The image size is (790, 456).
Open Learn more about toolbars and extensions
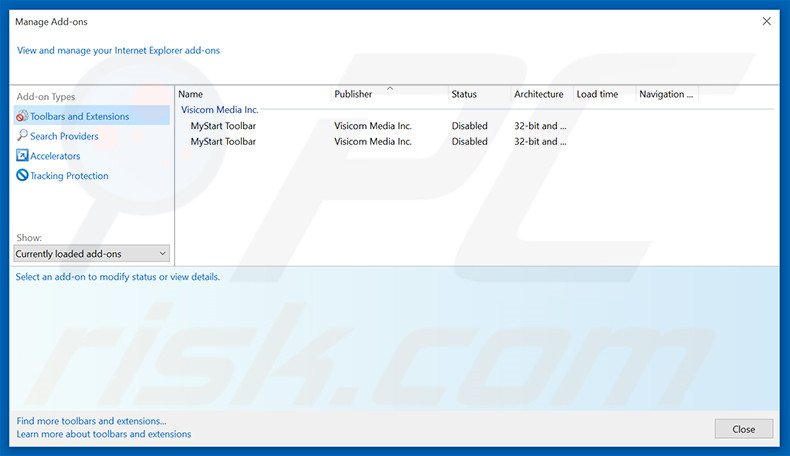tap(104, 434)
